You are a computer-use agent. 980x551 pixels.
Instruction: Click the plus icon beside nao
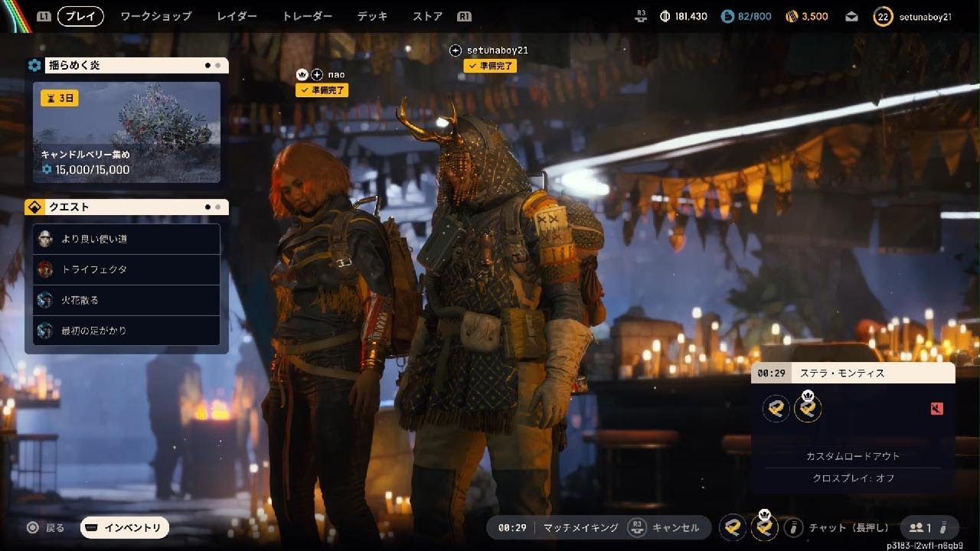click(317, 75)
